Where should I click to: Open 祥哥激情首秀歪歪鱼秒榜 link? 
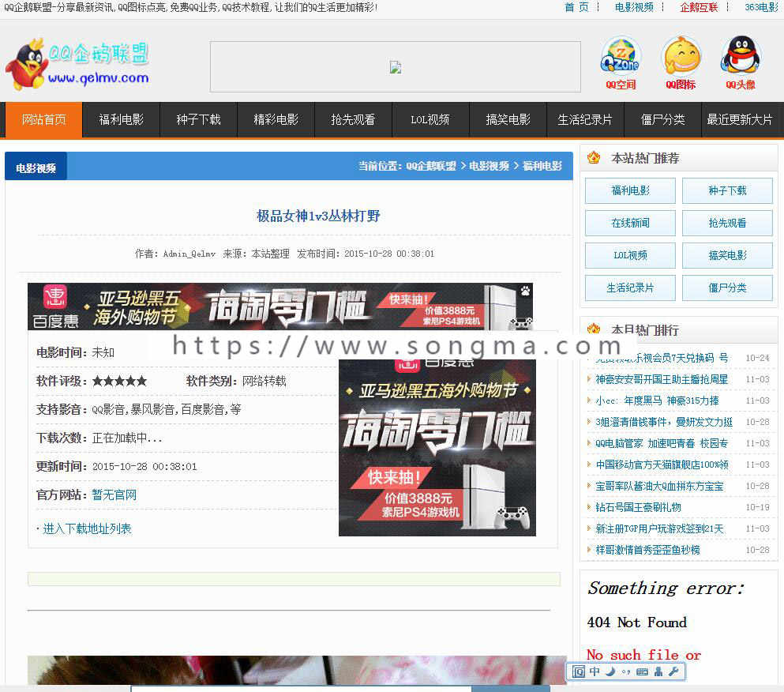(647, 550)
